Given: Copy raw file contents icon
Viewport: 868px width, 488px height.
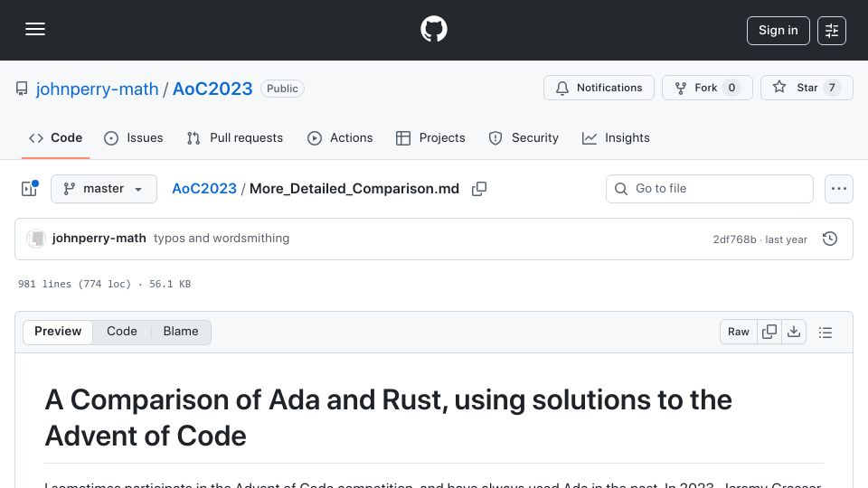Looking at the screenshot, I should pos(769,332).
